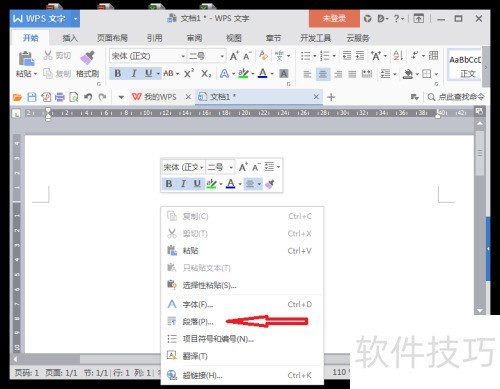
Task: Select 项目符号和编号(N)... in context menu
Action: 242,339
